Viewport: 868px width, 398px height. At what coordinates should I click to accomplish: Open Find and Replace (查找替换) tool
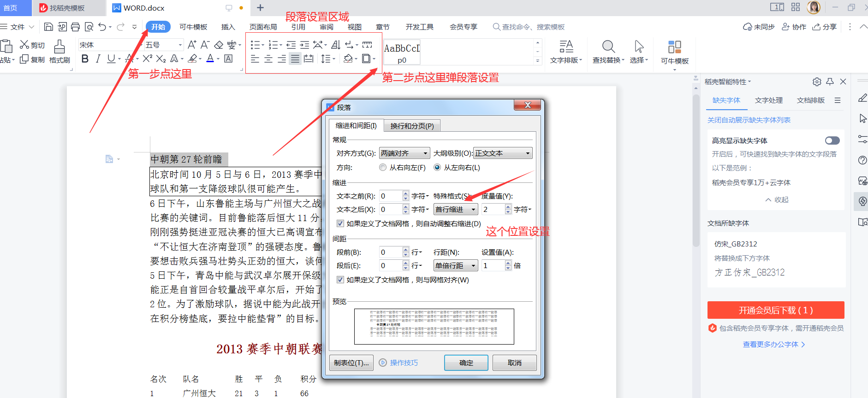pyautogui.click(x=608, y=51)
